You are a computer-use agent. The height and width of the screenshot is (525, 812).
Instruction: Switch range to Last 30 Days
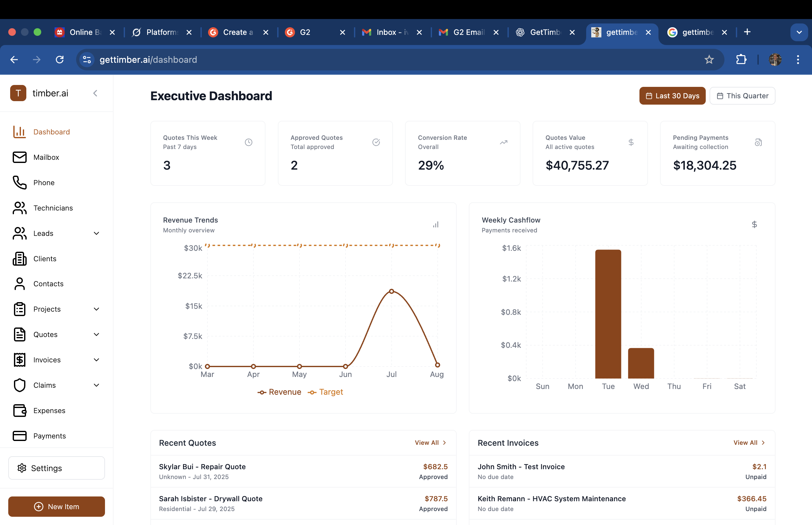pyautogui.click(x=672, y=96)
